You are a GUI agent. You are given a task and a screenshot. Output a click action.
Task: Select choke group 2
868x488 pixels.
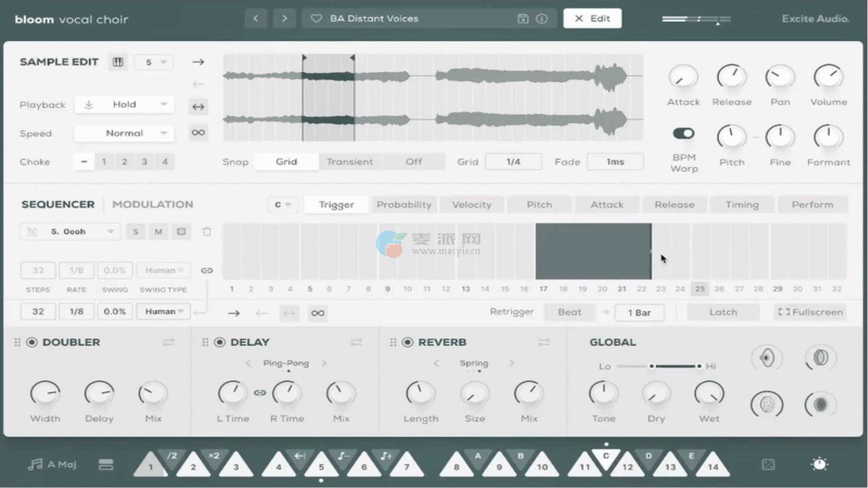tap(124, 162)
